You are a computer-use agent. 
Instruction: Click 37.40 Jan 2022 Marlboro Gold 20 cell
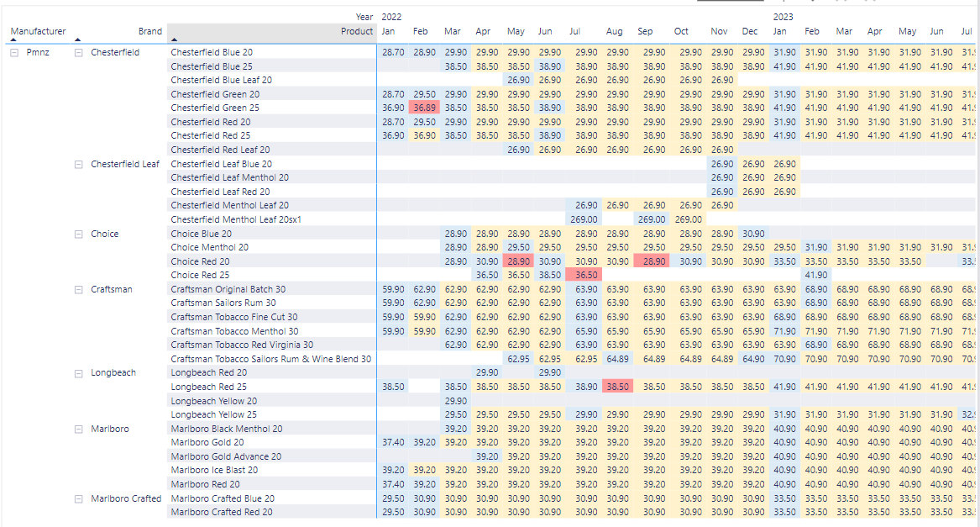393,442
